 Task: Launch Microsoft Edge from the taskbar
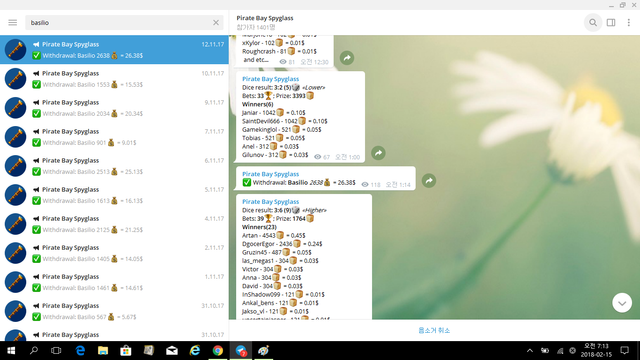(x=80, y=351)
